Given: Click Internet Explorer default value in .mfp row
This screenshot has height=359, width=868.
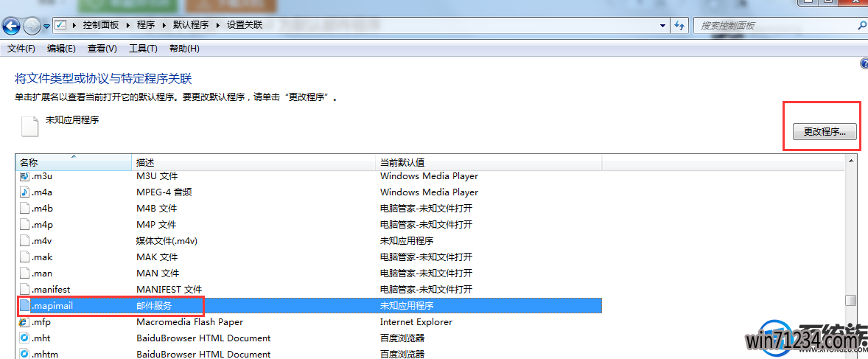Looking at the screenshot, I should [416, 322].
